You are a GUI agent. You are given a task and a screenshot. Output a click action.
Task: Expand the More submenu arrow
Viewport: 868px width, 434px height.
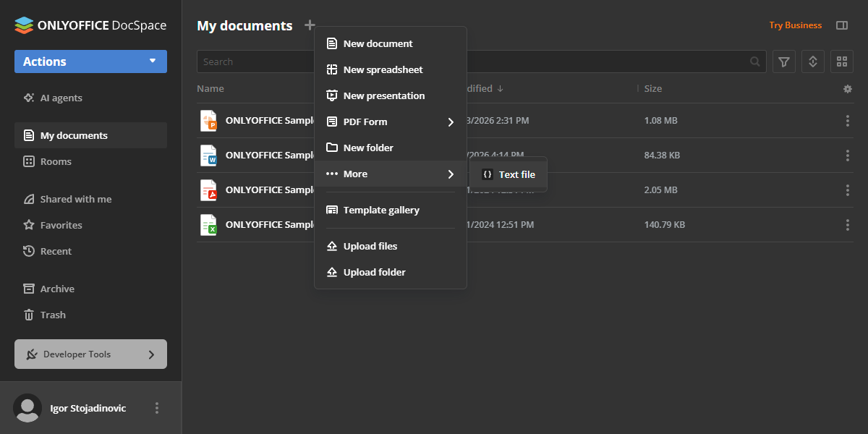tap(451, 174)
